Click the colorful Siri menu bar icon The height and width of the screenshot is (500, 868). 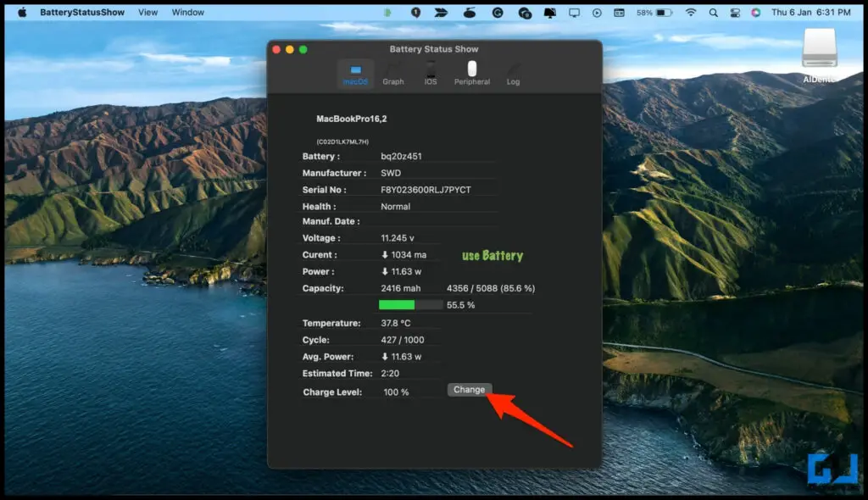756,13
